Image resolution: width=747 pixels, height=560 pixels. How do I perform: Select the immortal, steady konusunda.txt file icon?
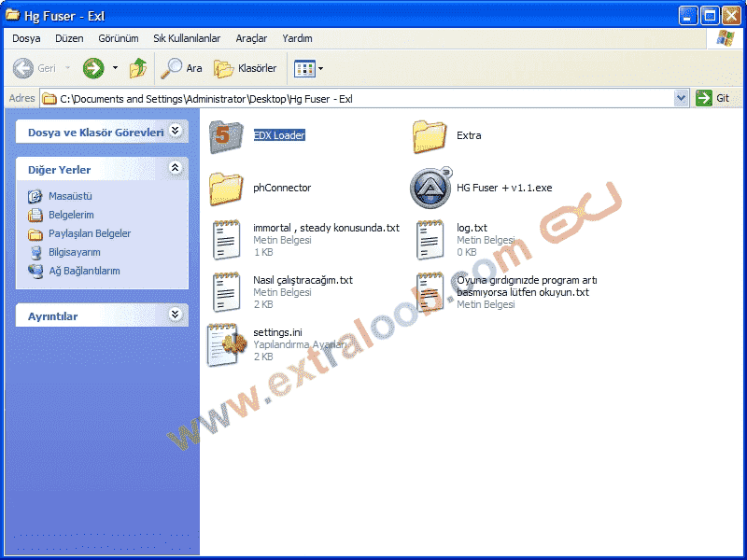[226, 240]
